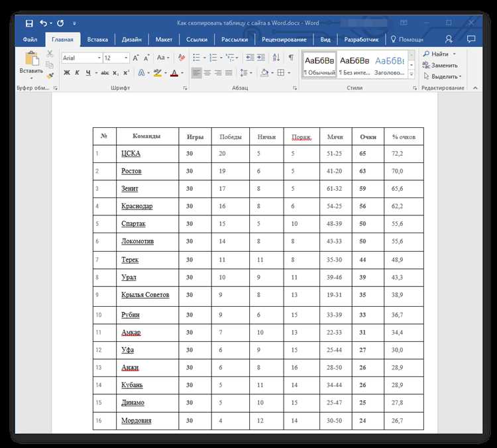Toggle Italic (К) formatting
This screenshot has height=448, width=497.
[77, 73]
